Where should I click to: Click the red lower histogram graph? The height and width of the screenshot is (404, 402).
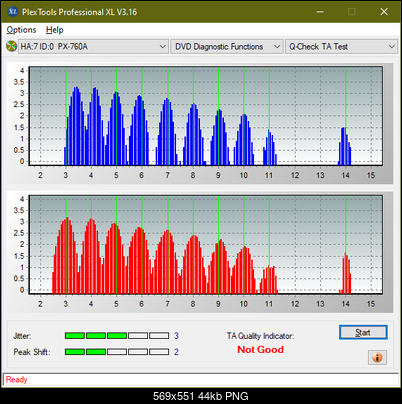click(x=206, y=245)
